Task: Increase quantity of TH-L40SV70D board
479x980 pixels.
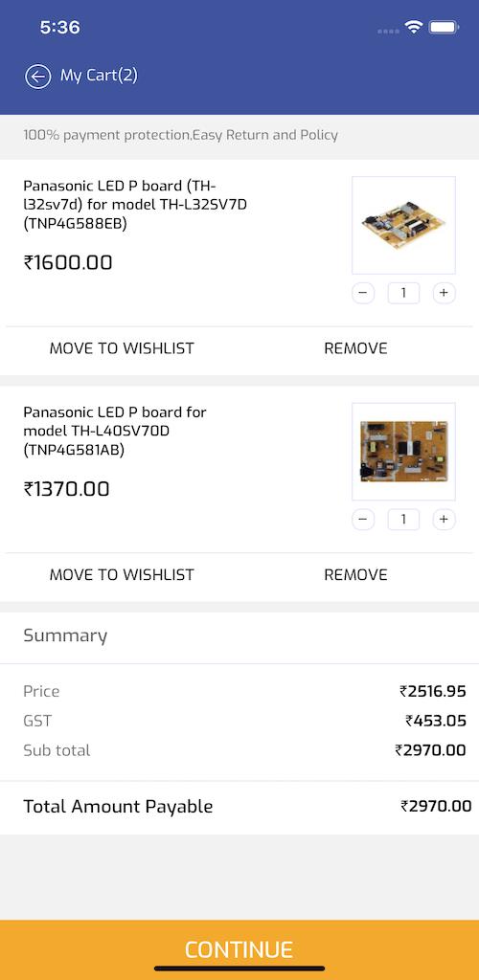Action: pyautogui.click(x=444, y=519)
